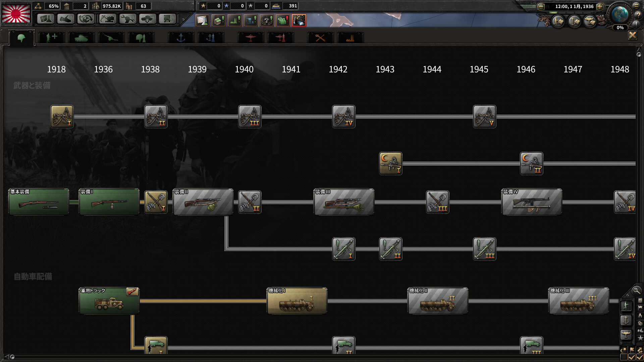
Task: Switch to the Naval anchor research tab
Action: tap(181, 38)
